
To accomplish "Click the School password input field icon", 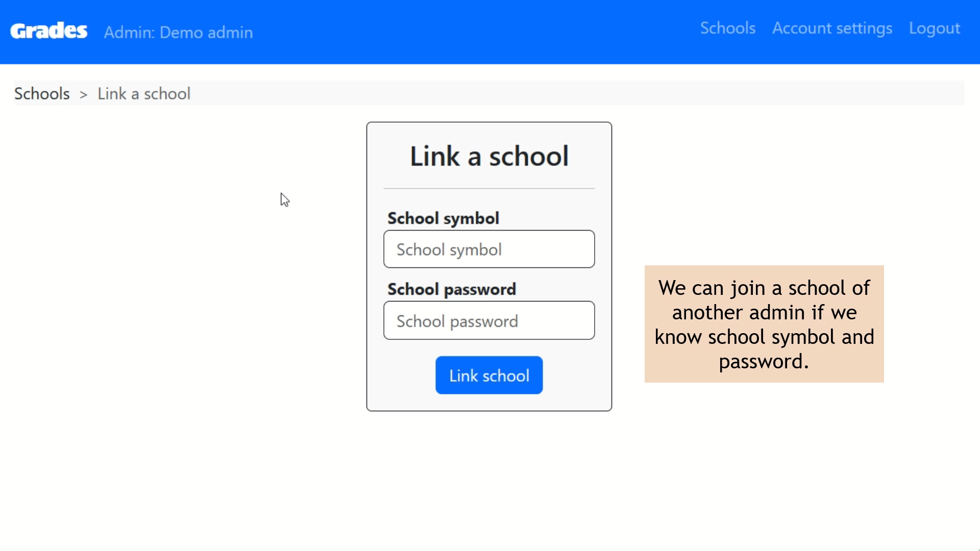I will tap(489, 320).
